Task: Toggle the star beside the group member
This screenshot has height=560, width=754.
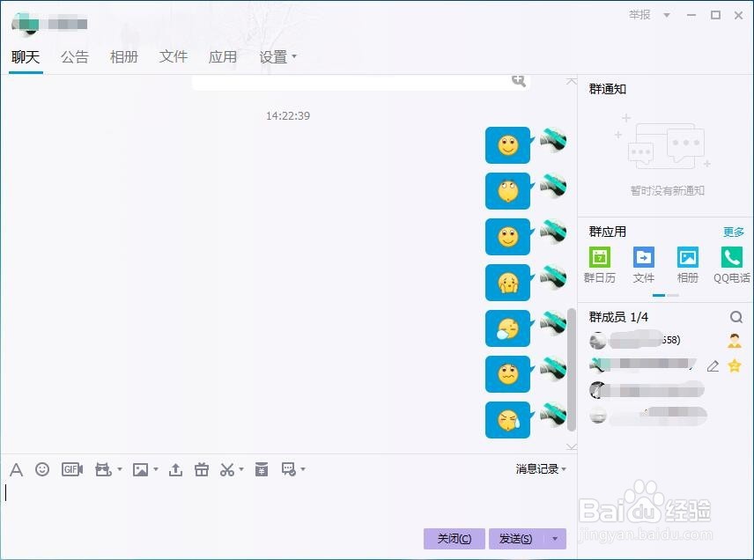Action: tap(735, 366)
